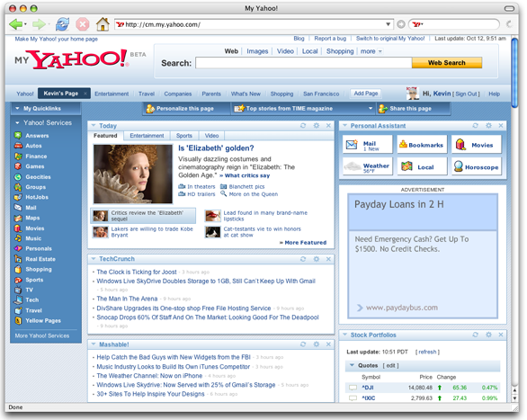Open Yellow Pages icon in sidebar
This screenshot has width=527, height=420.
(x=18, y=321)
